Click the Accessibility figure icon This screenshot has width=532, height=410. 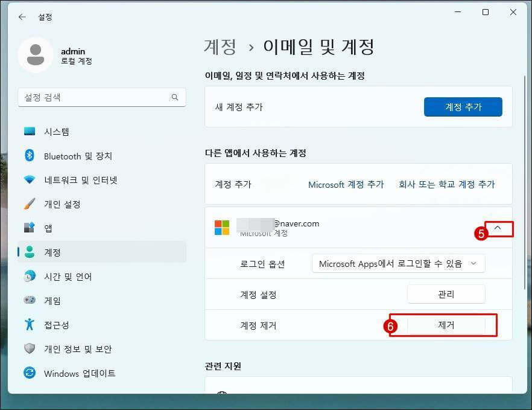click(x=30, y=324)
